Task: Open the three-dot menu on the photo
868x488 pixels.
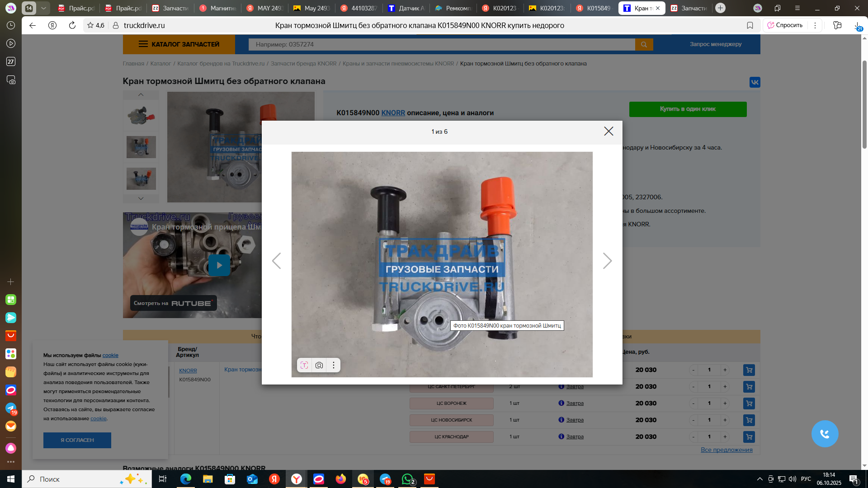Action: click(x=334, y=365)
